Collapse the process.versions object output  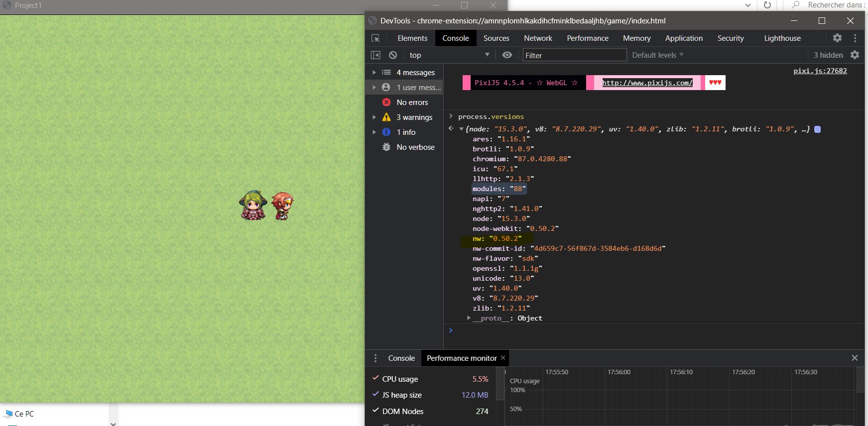click(x=461, y=129)
